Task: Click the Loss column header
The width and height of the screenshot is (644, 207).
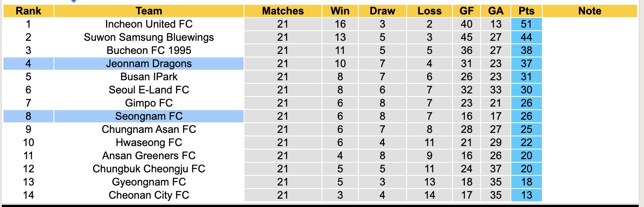Action: click(429, 11)
